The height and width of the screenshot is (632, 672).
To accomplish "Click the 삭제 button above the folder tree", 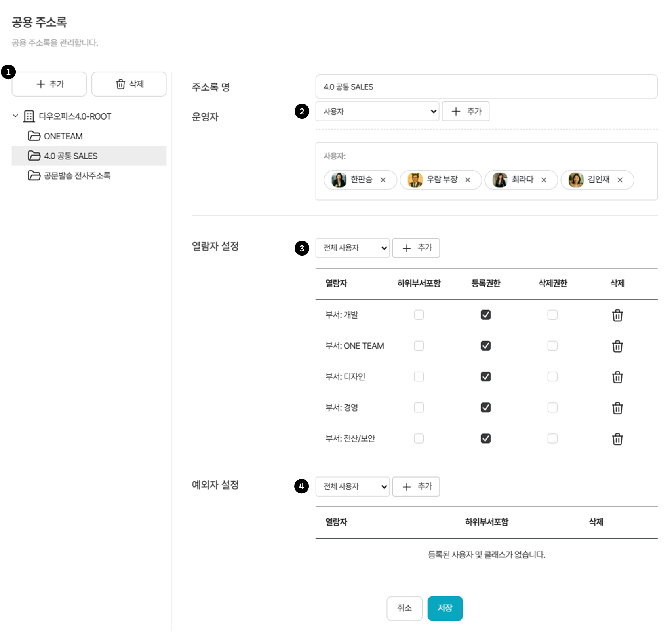I will (129, 84).
